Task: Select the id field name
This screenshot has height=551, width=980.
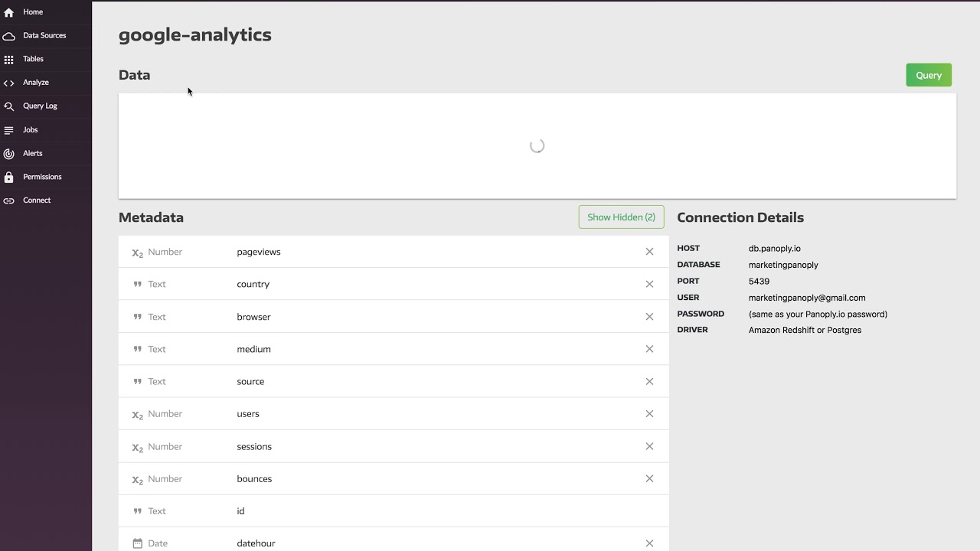Action: coord(240,511)
